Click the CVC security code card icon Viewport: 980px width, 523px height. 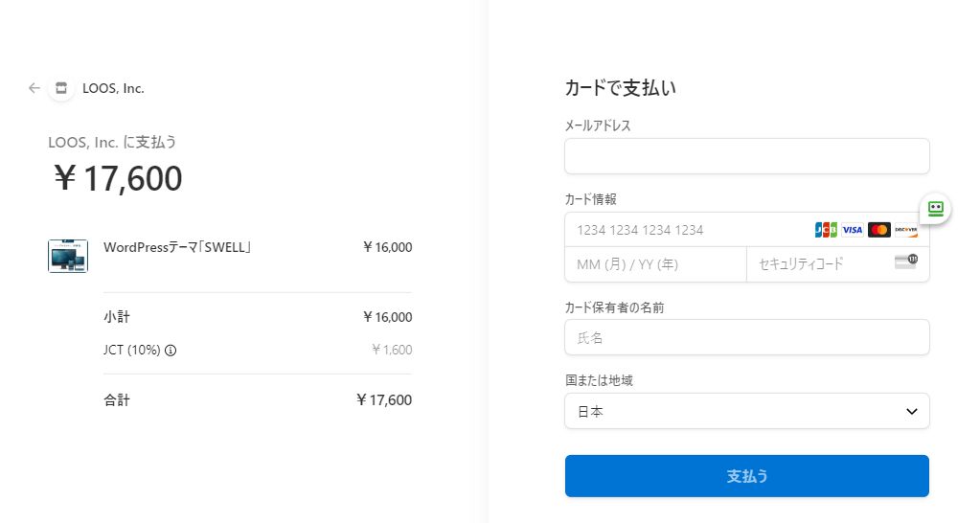905,262
